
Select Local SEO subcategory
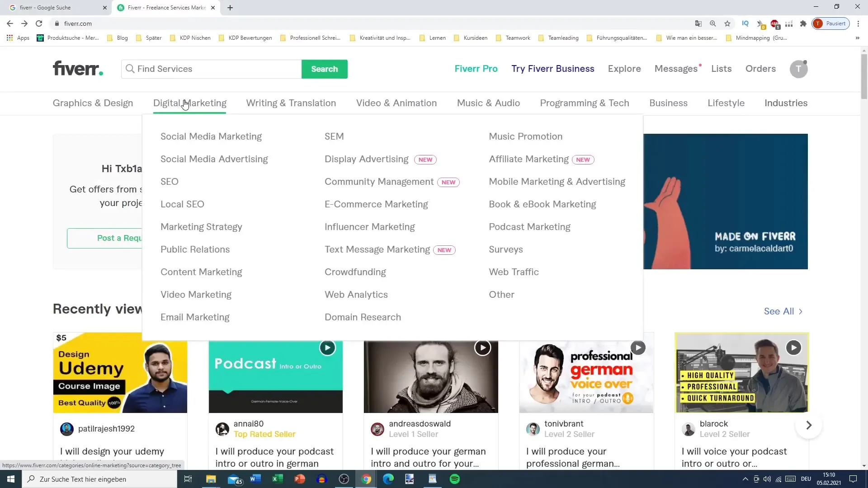tap(182, 204)
